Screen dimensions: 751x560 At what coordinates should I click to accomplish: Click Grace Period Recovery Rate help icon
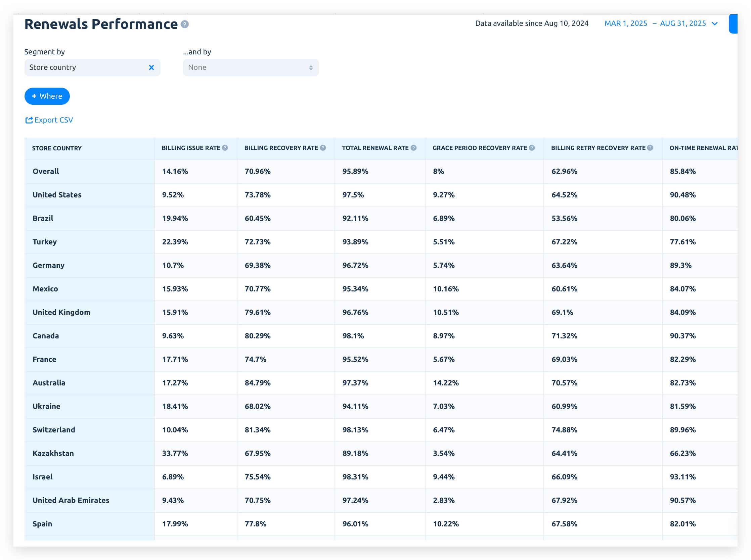coord(532,148)
